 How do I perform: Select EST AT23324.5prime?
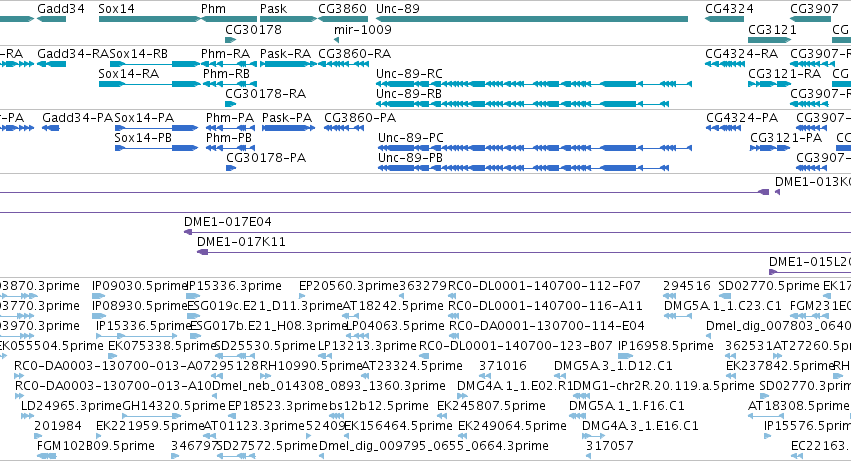411,366
